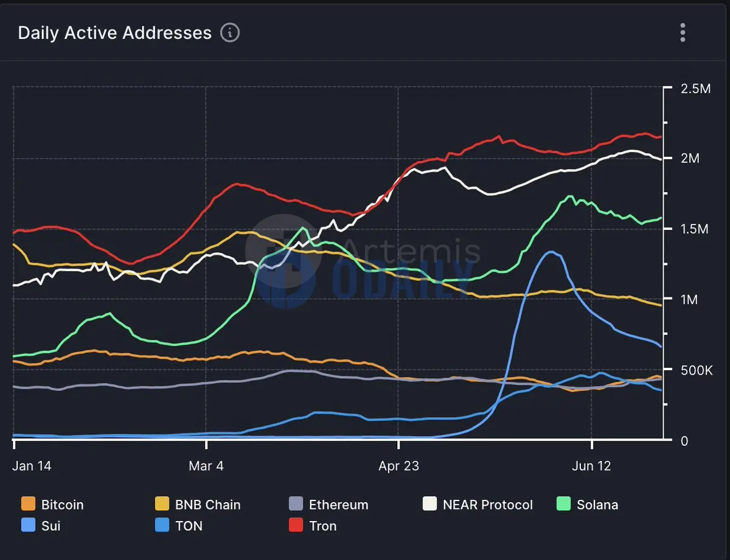Viewport: 730px width, 560px height.
Task: Click the 1.5M y-axis label
Action: 696,229
